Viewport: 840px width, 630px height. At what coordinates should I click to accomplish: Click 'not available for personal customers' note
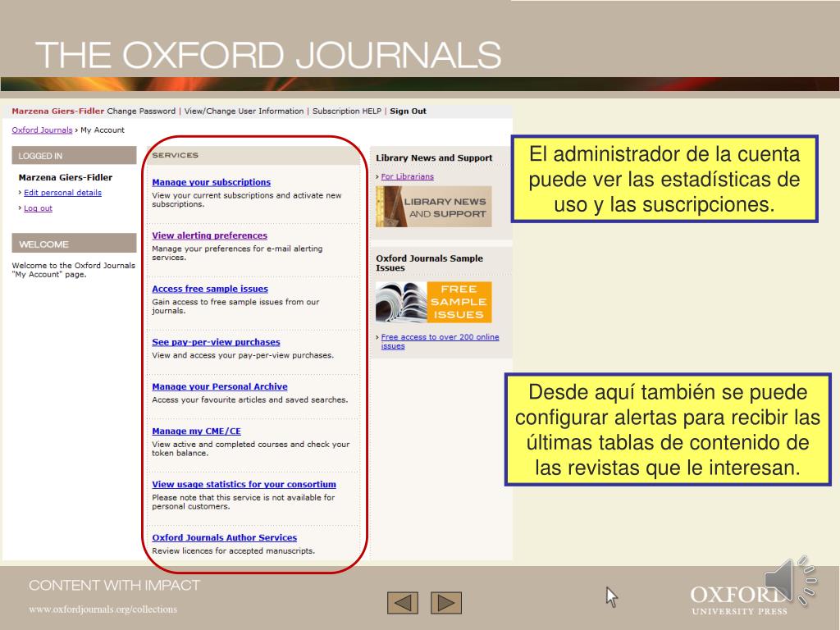243,501
